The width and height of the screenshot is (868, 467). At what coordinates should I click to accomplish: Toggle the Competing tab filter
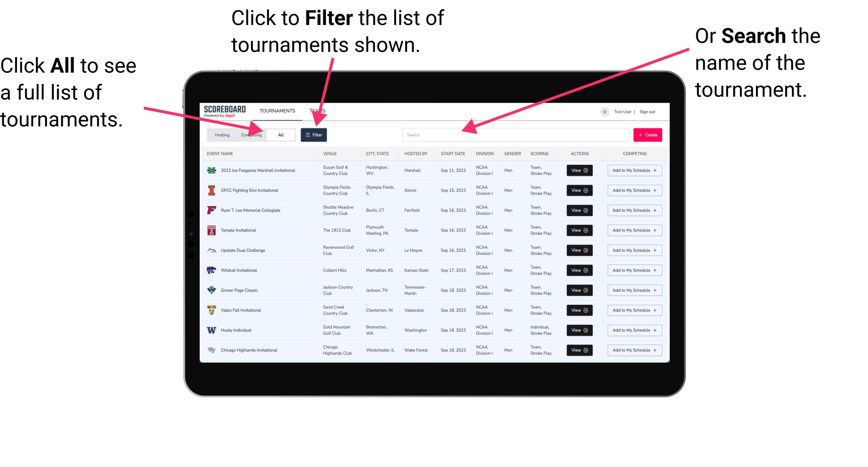click(251, 134)
